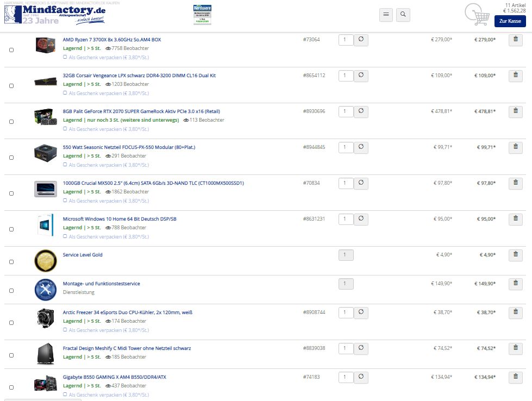Screen dimensions: 532x401
Task: Open Service Level Gold link
Action: [83, 255]
